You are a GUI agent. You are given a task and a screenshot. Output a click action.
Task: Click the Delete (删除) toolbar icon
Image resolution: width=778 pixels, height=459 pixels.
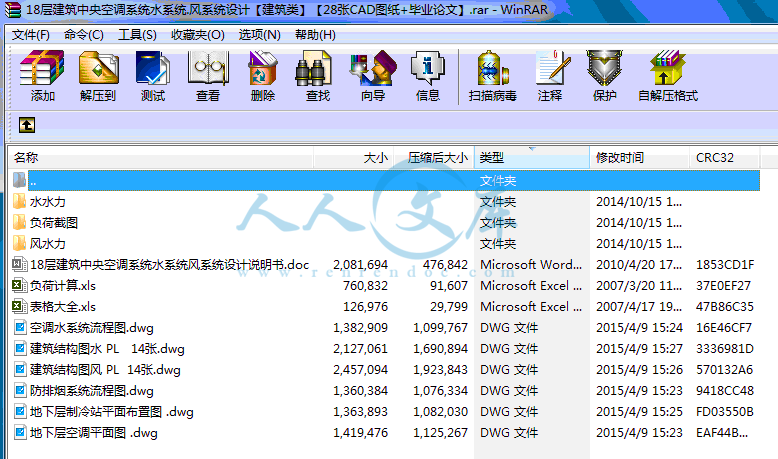coord(262,68)
